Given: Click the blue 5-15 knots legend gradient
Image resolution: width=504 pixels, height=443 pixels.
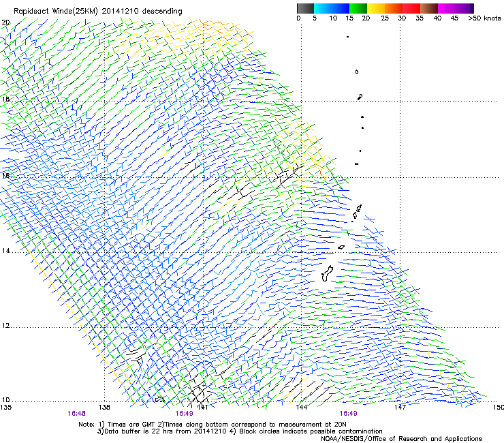Looking at the screenshot, I should tap(332, 8).
